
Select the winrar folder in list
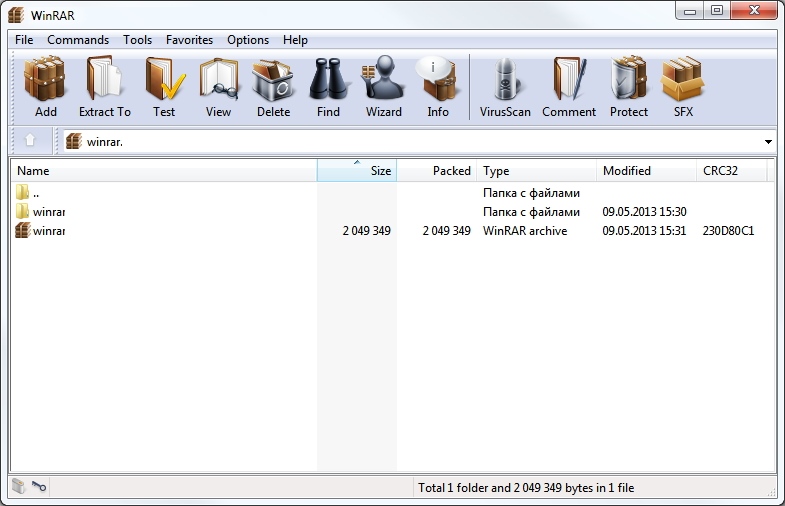(x=48, y=212)
